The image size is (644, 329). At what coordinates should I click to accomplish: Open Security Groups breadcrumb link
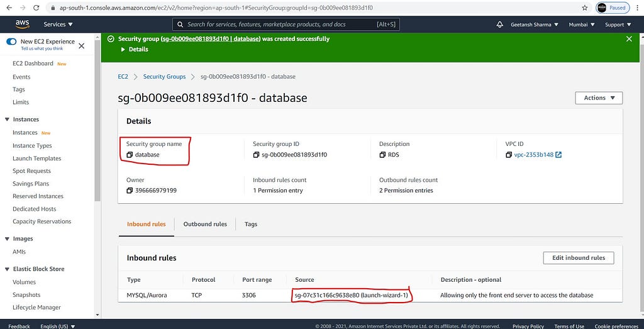164,77
